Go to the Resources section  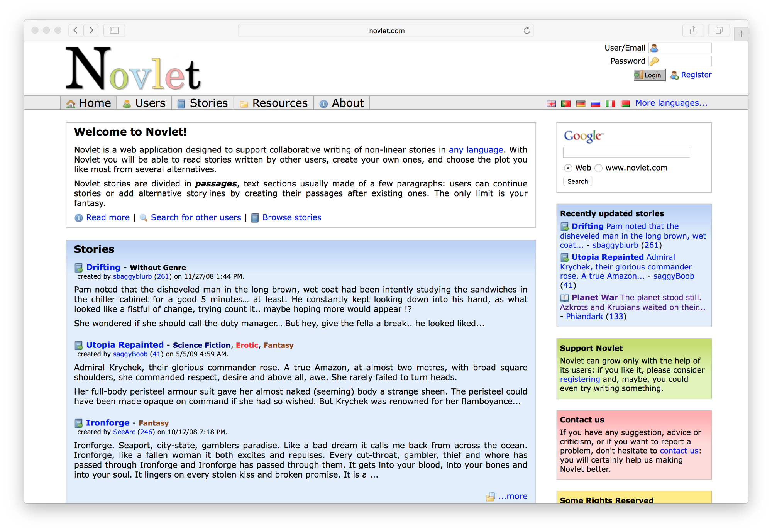(x=279, y=103)
